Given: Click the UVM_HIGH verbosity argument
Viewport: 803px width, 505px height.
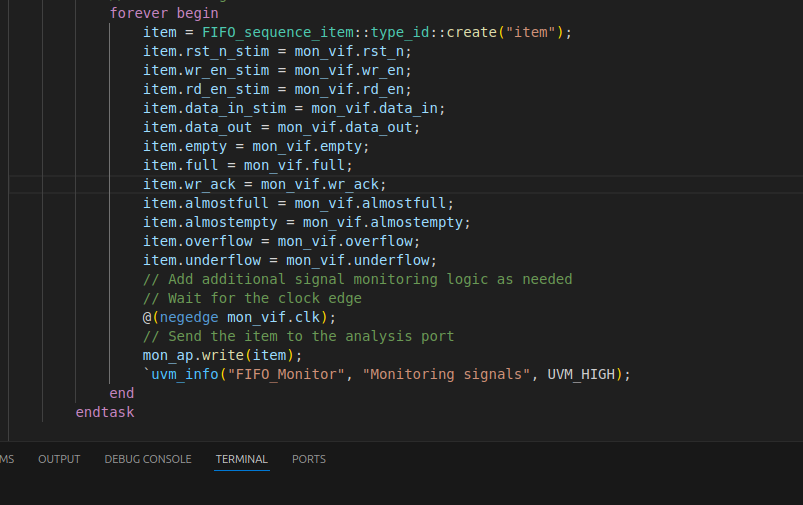Looking at the screenshot, I should (x=581, y=374).
